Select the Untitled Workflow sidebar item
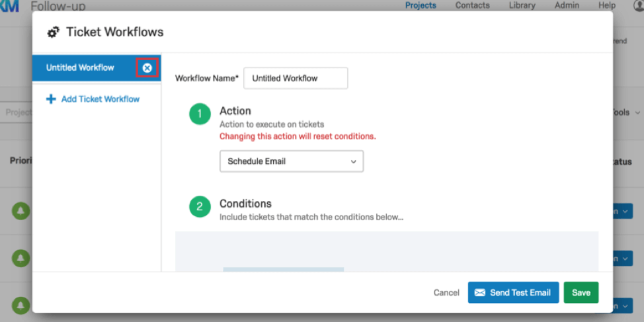644x322 pixels. point(80,67)
